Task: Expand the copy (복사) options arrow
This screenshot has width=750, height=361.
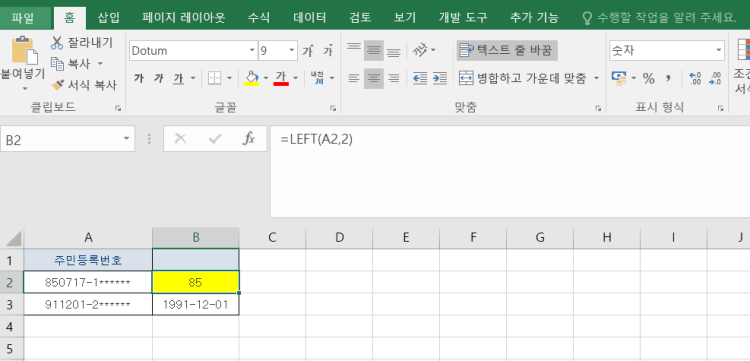Action: (100, 64)
